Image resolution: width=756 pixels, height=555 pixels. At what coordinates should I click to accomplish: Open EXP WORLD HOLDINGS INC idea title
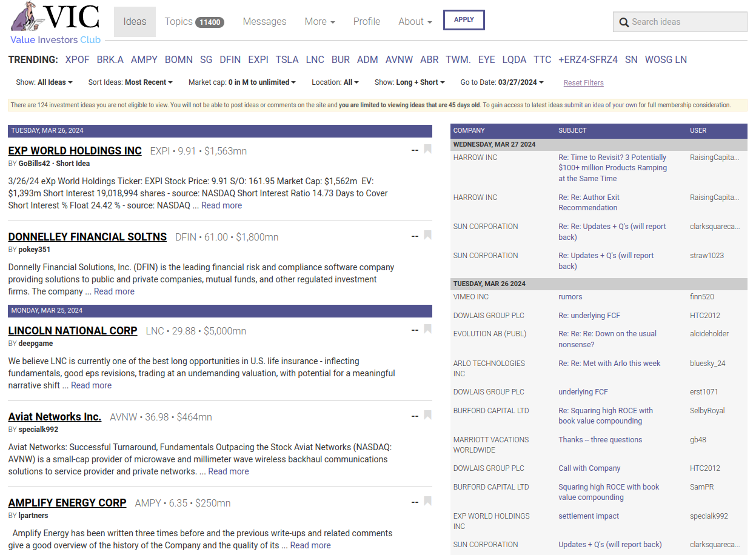click(x=75, y=151)
